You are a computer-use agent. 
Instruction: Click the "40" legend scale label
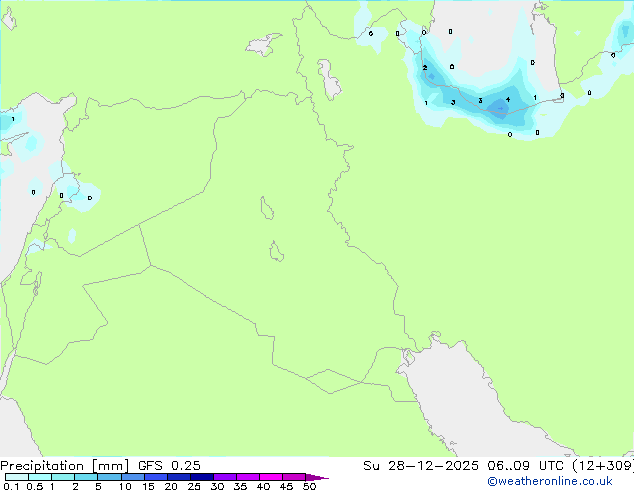click(263, 486)
